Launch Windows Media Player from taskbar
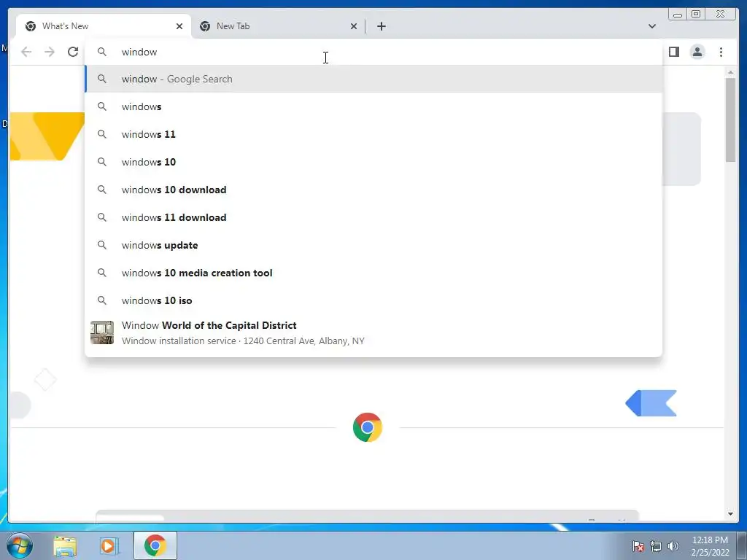 tap(108, 545)
